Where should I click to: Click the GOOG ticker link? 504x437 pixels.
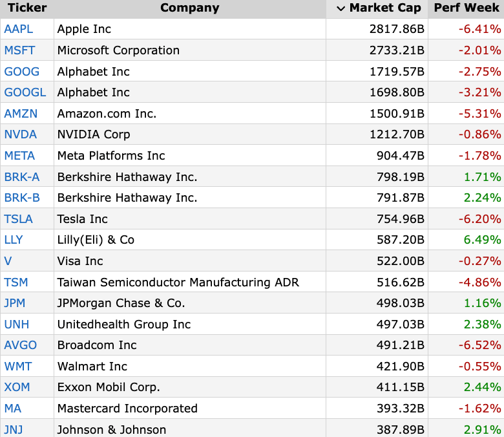click(x=21, y=72)
